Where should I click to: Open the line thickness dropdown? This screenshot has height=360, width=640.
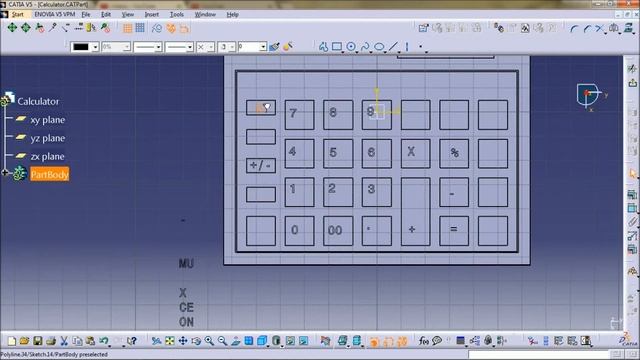(148, 47)
